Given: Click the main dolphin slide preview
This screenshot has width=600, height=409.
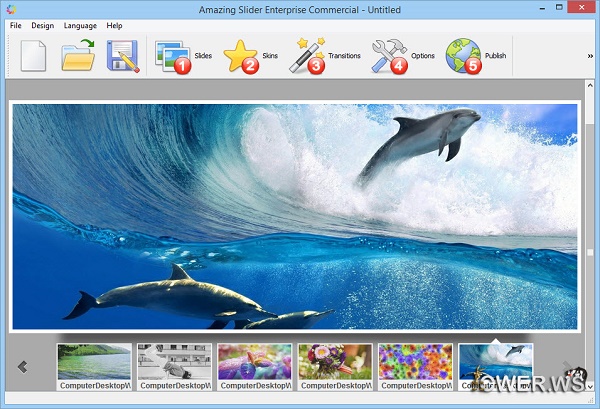Looking at the screenshot, I should click(x=295, y=217).
